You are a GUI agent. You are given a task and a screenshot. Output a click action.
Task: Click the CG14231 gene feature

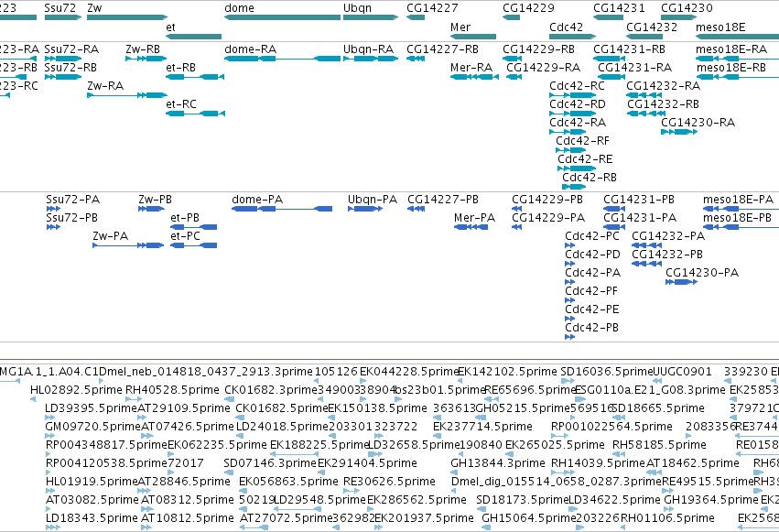(608, 17)
